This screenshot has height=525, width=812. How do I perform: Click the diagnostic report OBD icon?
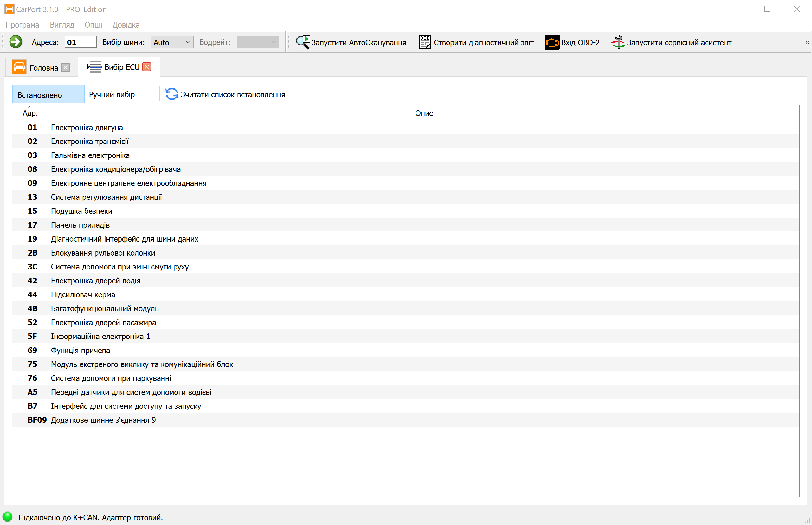(425, 42)
